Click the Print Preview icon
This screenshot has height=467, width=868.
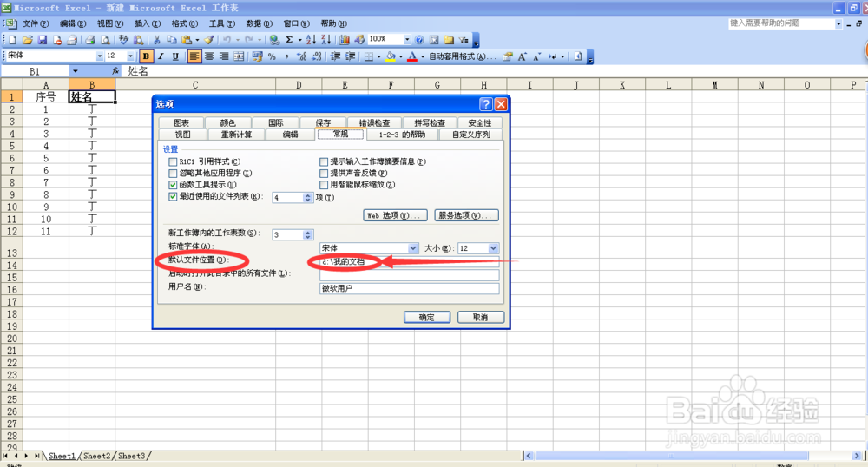pos(105,40)
